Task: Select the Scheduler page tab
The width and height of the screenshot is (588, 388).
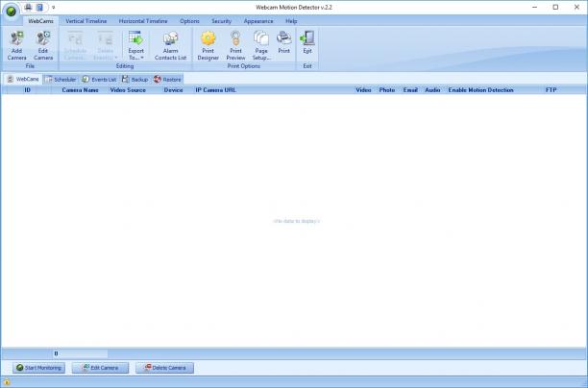Action: coord(61,79)
